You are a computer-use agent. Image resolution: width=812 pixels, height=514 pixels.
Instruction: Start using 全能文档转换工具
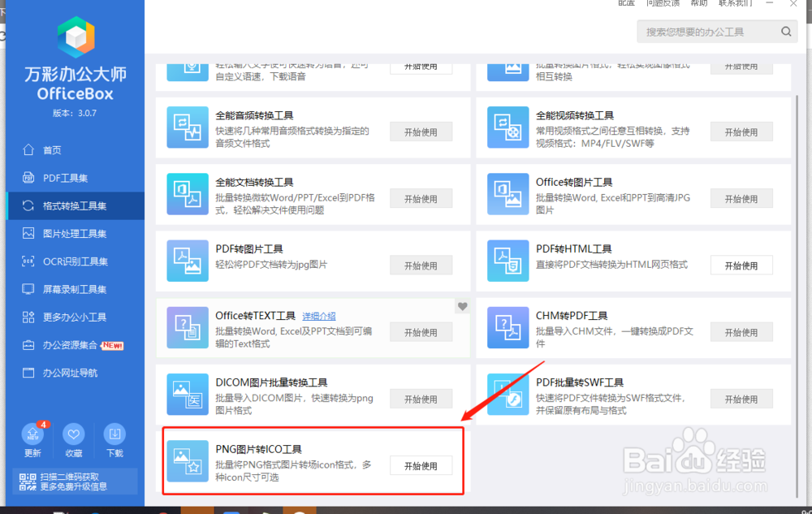[421, 199]
